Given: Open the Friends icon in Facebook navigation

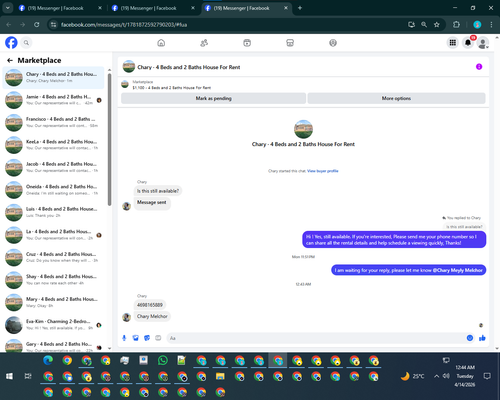Looking at the screenshot, I should [x=204, y=43].
